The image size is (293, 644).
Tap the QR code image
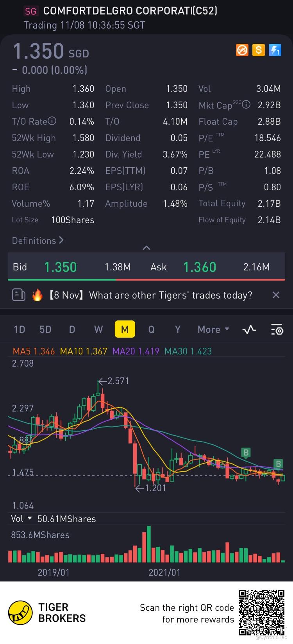point(262,612)
